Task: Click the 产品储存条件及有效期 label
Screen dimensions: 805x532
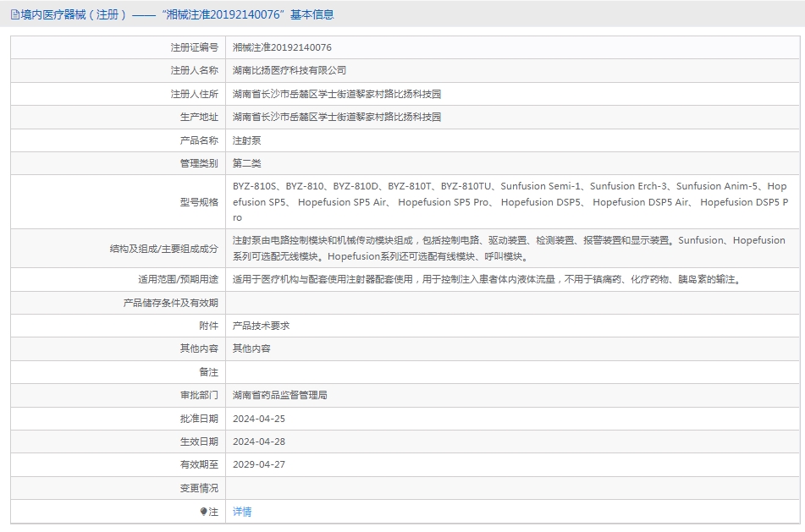Action: (x=170, y=303)
